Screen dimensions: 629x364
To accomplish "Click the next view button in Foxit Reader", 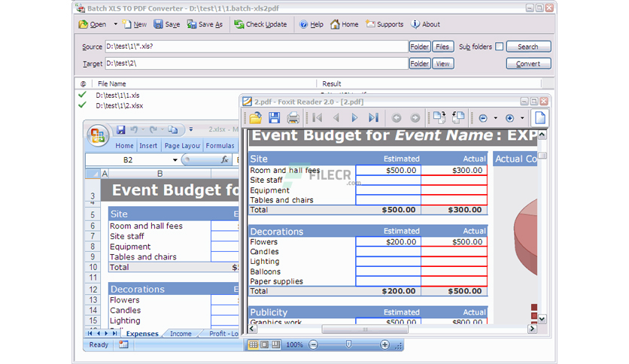I will tap(415, 118).
